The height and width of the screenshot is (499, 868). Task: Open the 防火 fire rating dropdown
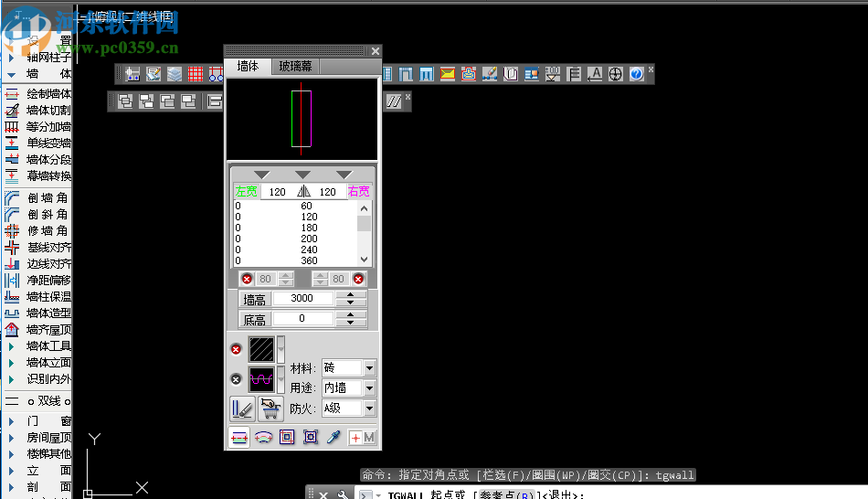pyautogui.click(x=369, y=409)
